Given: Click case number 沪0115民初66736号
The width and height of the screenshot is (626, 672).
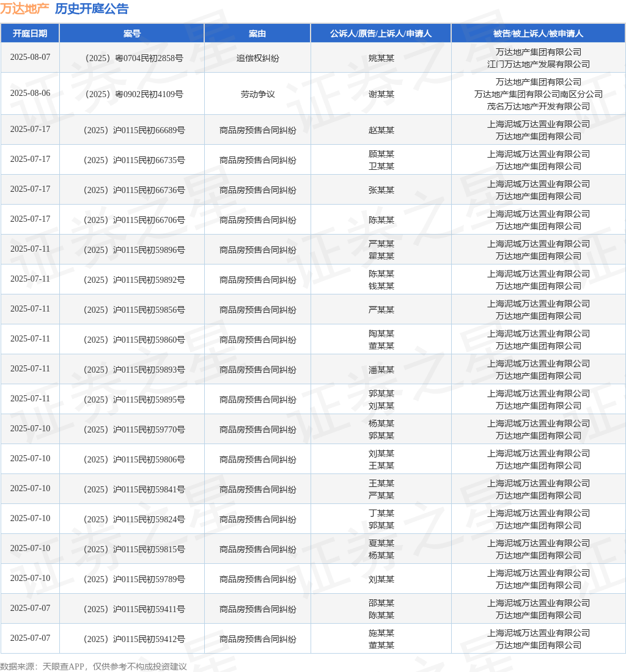Looking at the screenshot, I should click(x=134, y=190).
